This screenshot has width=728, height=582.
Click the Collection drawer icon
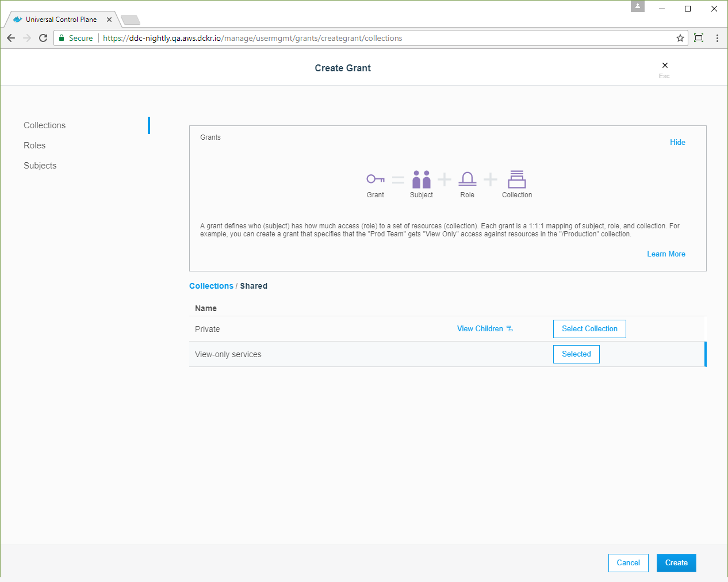pos(517,179)
